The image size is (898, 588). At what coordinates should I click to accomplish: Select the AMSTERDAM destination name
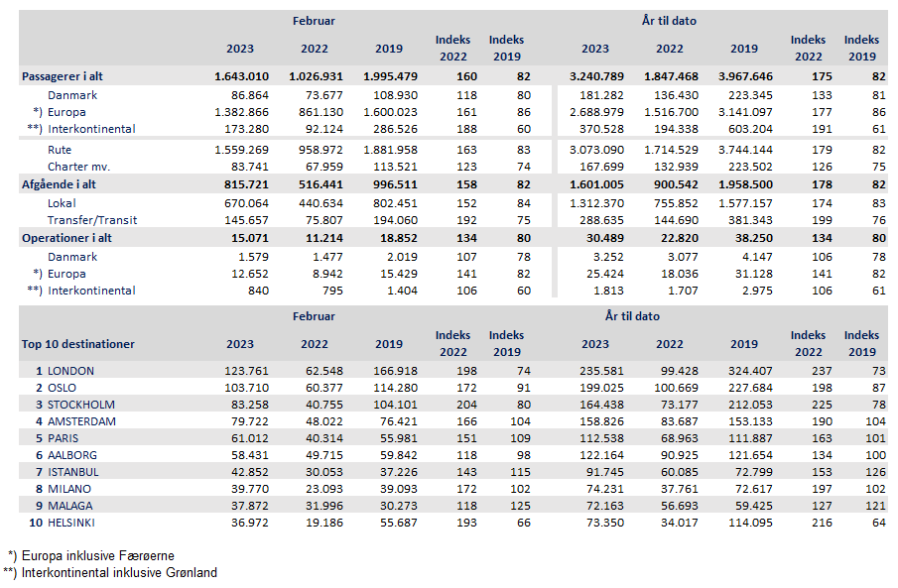[x=82, y=421]
